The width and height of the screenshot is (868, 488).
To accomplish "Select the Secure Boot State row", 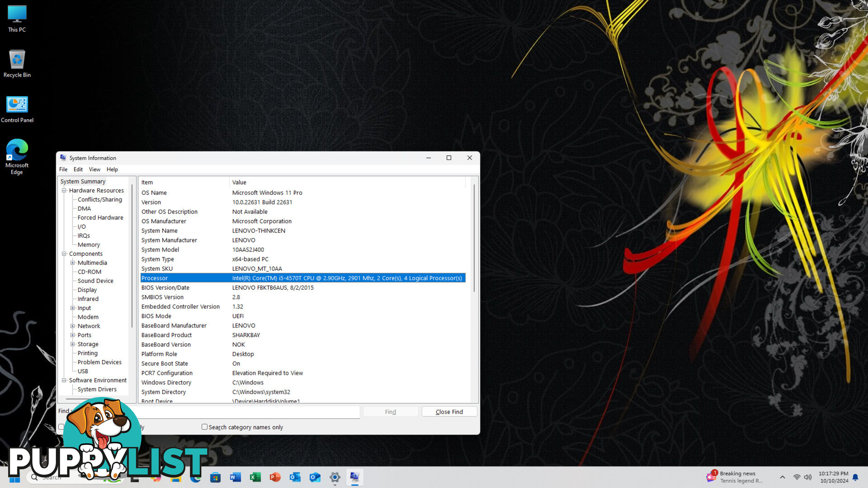I will pos(303,363).
